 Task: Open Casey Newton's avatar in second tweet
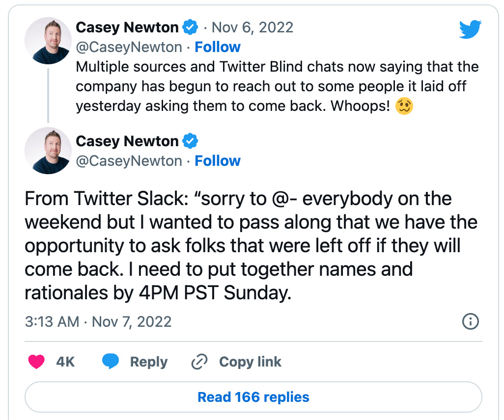pyautogui.click(x=48, y=151)
